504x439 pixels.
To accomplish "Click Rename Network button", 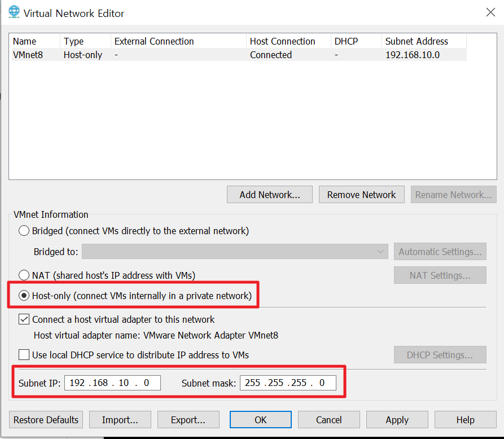I will (454, 195).
